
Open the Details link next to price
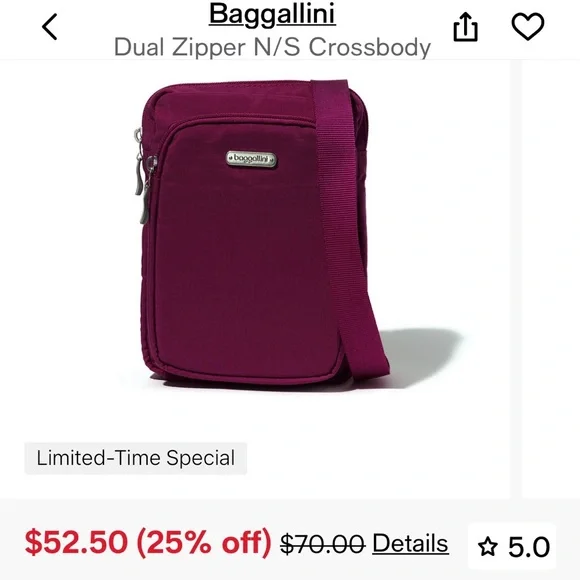(x=410, y=543)
